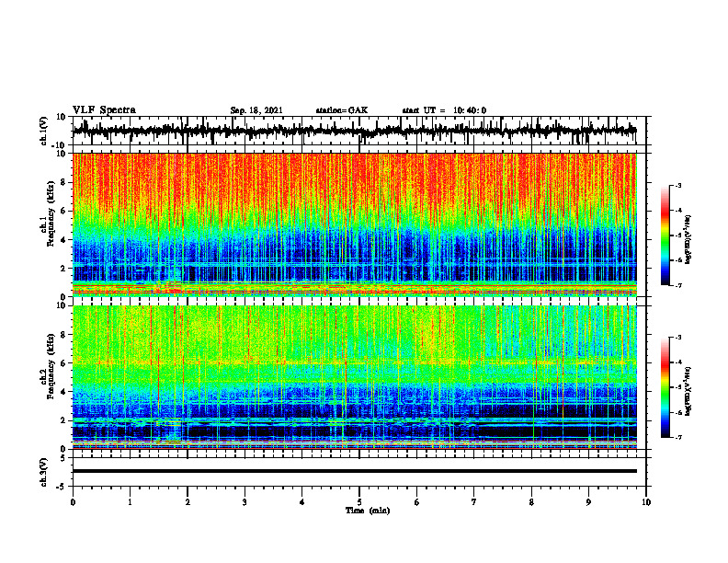Click the "2" kHz tick on ch.1 spectrogram axis
The width and height of the screenshot is (728, 563).
pyautogui.click(x=63, y=269)
